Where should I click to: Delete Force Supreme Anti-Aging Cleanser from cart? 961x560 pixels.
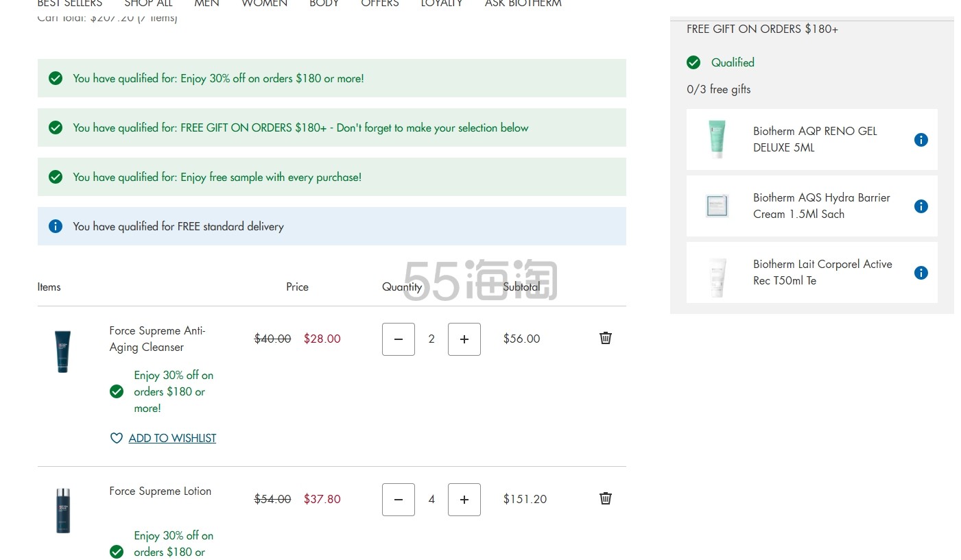(606, 338)
